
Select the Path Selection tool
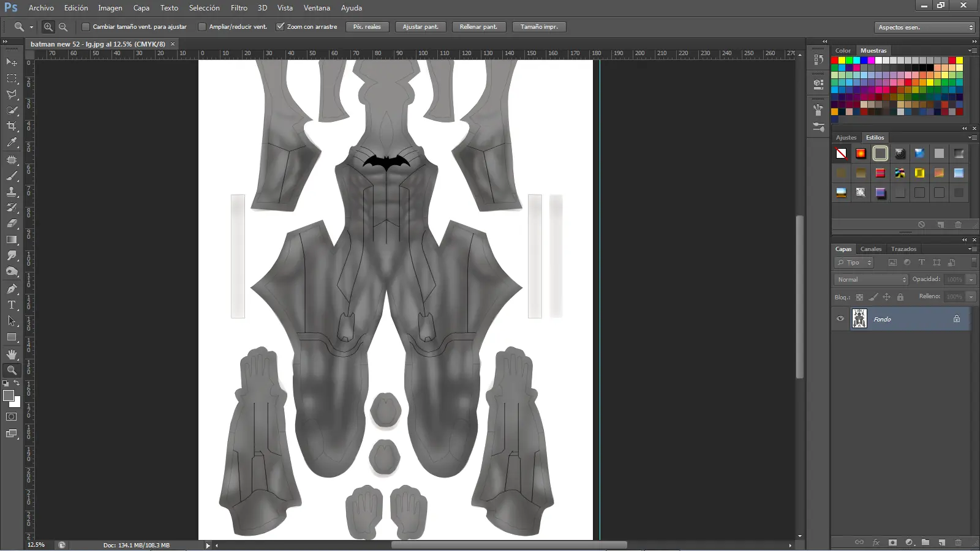pyautogui.click(x=12, y=321)
